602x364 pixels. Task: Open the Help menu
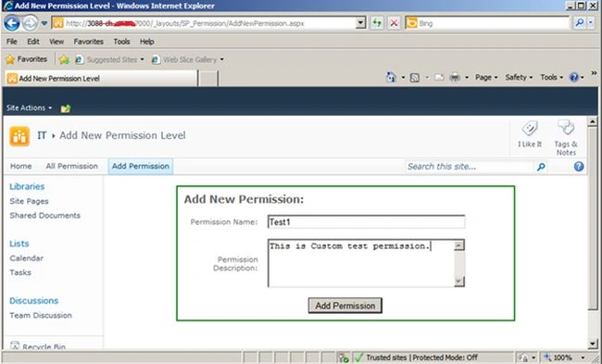tap(146, 42)
